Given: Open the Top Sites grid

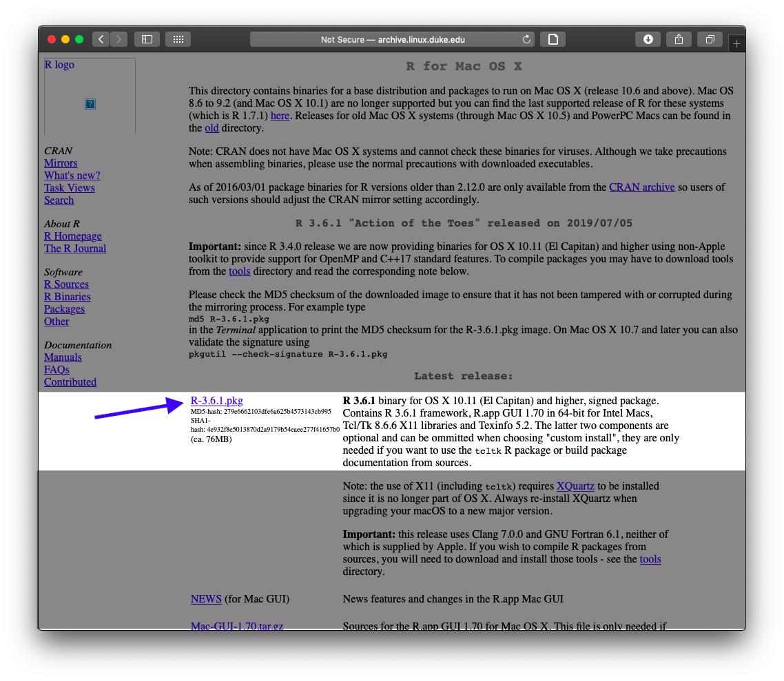Looking at the screenshot, I should 178,39.
